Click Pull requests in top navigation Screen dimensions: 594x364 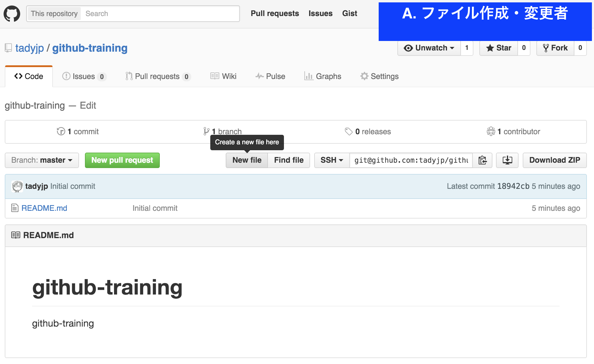[x=275, y=13]
